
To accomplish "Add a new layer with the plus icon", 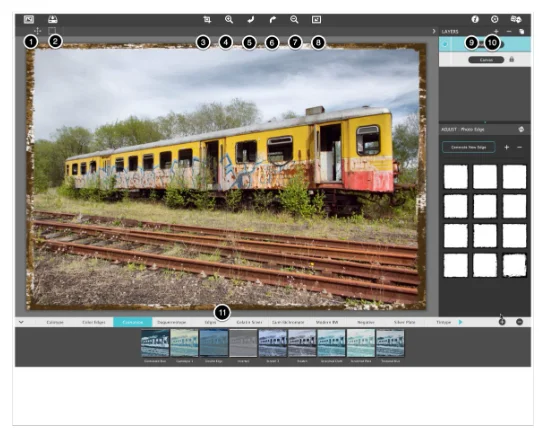I will (x=496, y=31).
